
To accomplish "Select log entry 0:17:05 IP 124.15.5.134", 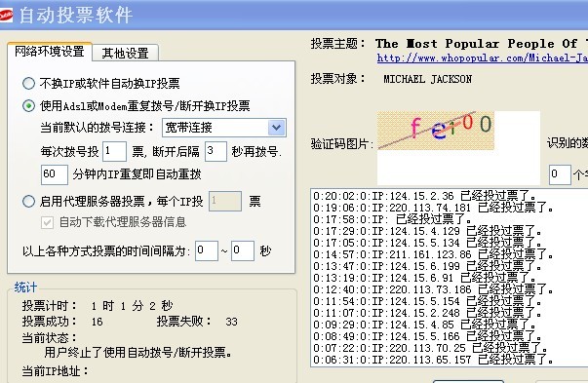I will click(x=427, y=243).
